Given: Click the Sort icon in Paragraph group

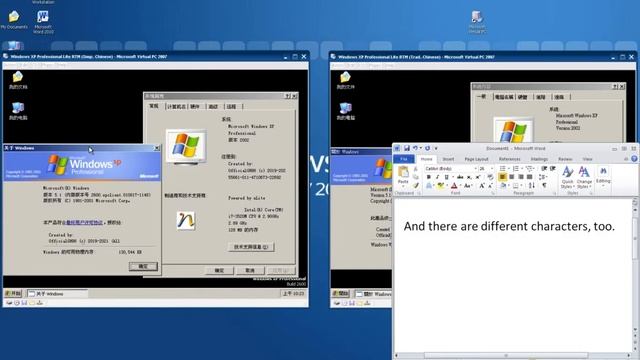Looking at the screenshot, I should point(532,186).
